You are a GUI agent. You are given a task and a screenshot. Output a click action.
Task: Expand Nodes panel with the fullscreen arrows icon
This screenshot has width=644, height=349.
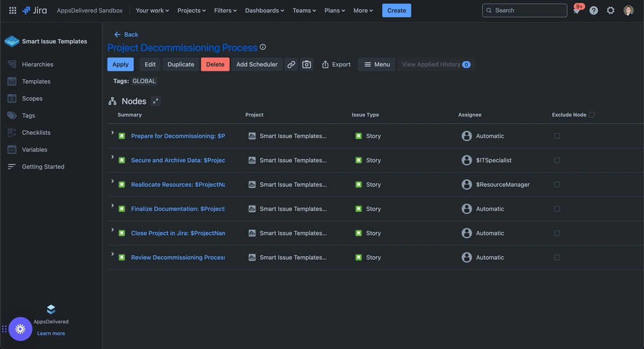(155, 101)
